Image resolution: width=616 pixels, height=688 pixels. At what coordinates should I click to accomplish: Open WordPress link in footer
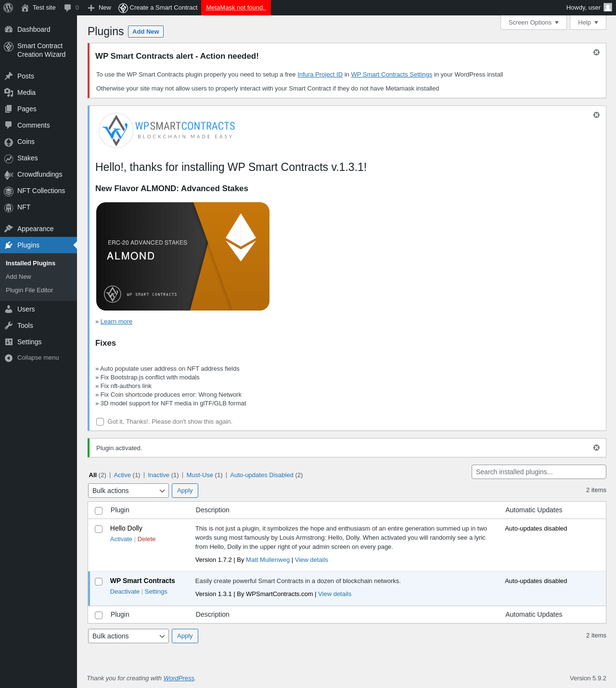tap(179, 678)
